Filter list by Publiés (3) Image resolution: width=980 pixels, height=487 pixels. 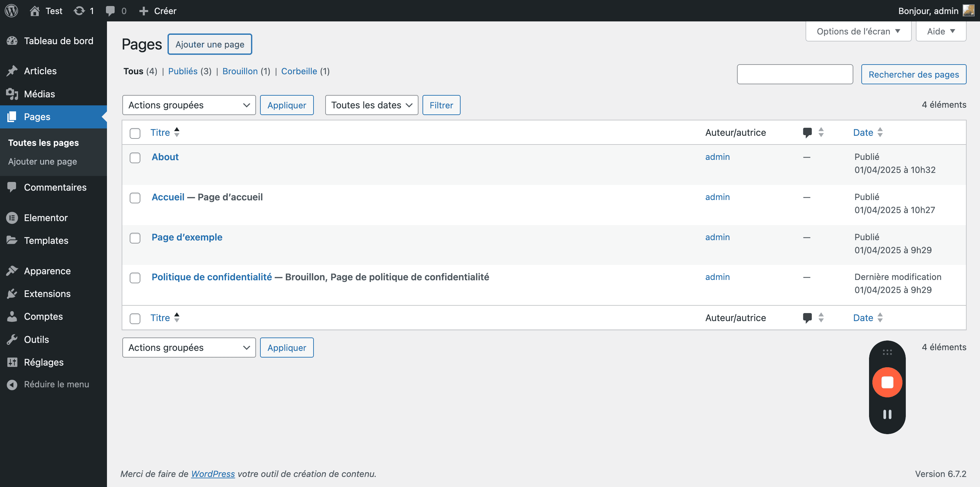pyautogui.click(x=190, y=71)
